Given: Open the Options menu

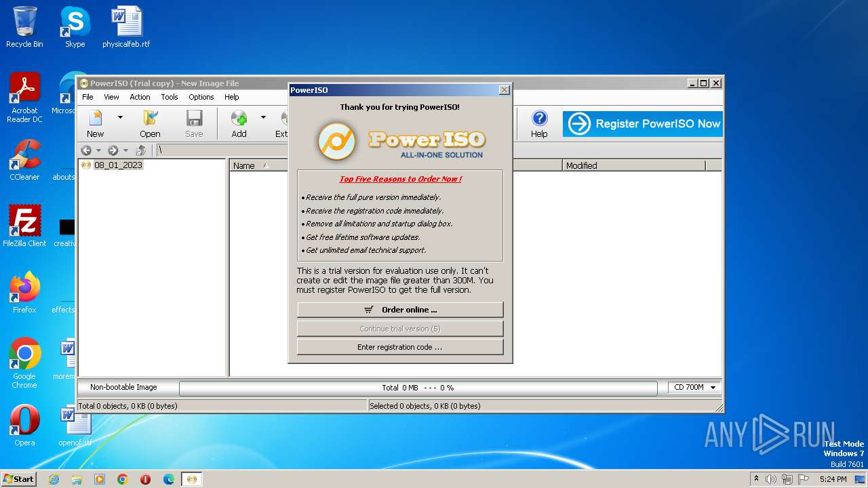Looking at the screenshot, I should click(201, 97).
